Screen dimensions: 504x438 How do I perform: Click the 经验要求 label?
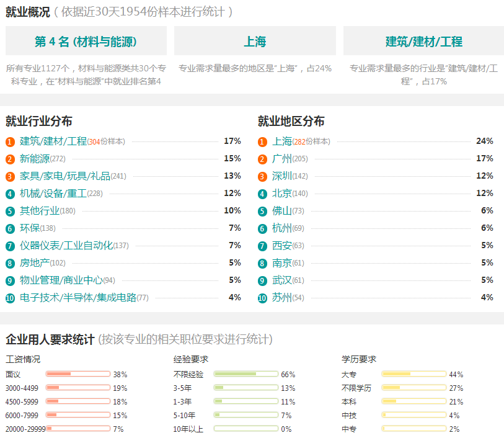(x=191, y=359)
